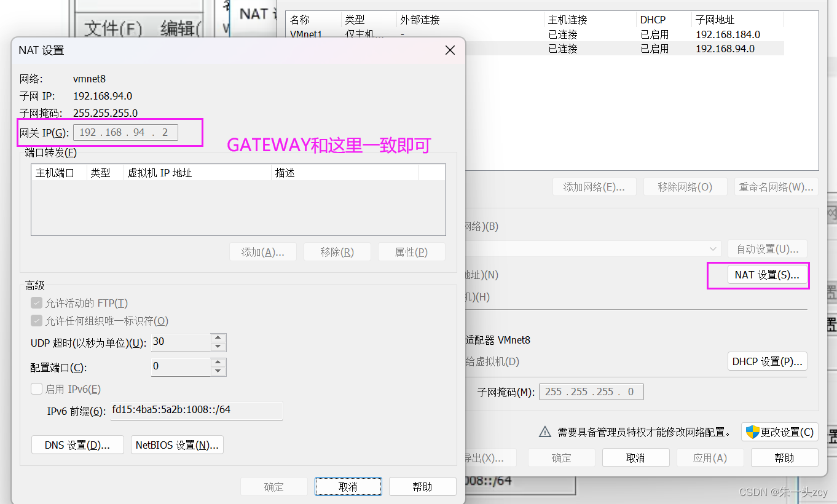Open NetBIOS 设置(N)... dialog
Viewport: 837px width, 504px height.
(177, 445)
